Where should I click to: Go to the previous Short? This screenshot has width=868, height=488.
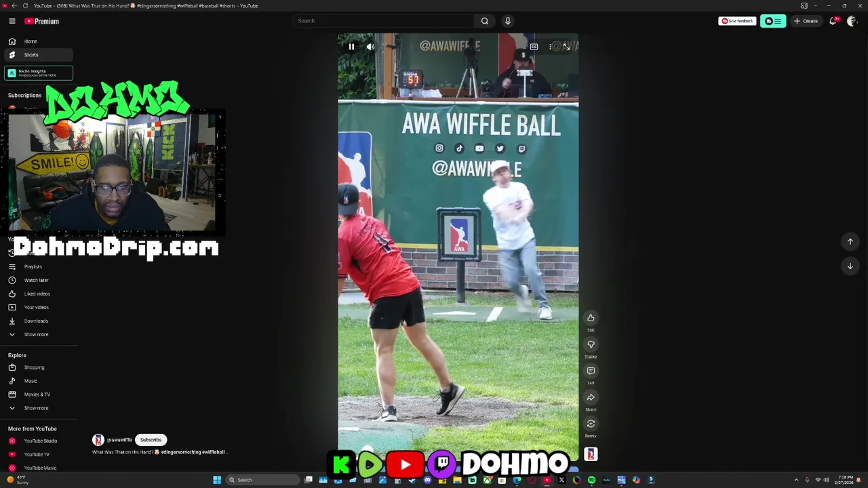pos(850,242)
